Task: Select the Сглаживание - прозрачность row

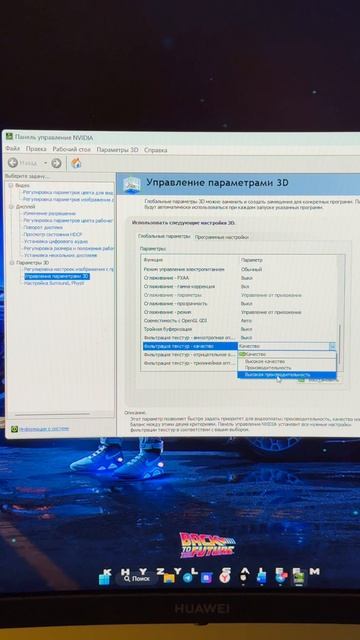Action: click(239, 304)
